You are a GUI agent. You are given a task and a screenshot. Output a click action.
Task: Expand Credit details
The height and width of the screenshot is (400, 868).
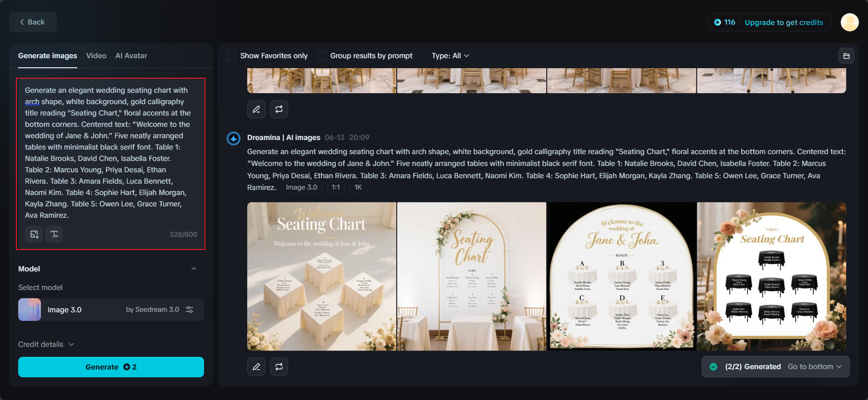46,344
